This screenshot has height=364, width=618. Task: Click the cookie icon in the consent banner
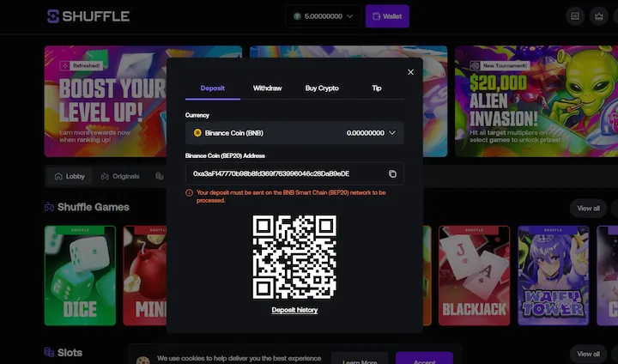point(142,360)
